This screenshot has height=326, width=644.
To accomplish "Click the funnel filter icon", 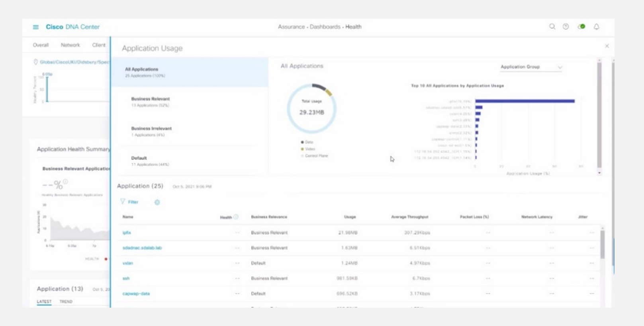I will coord(123,202).
